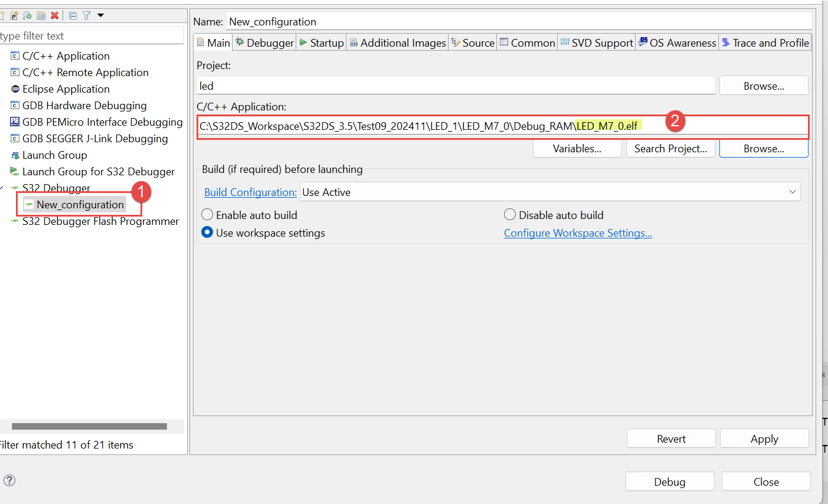Click the horizontal scrollbar in configurations list
The image size is (828, 504).
pos(89,426)
